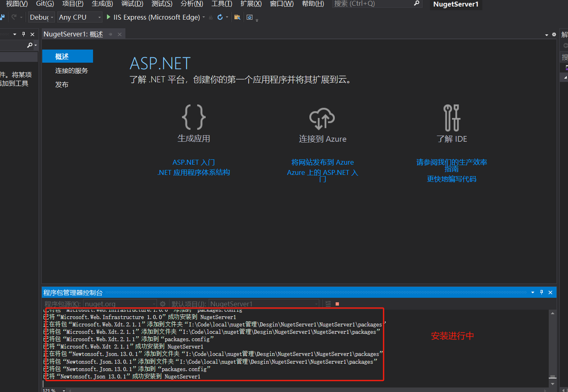Viewport: 568px width, 392px height.
Task: Open the zoom level 121% selector
Action: pos(53,390)
